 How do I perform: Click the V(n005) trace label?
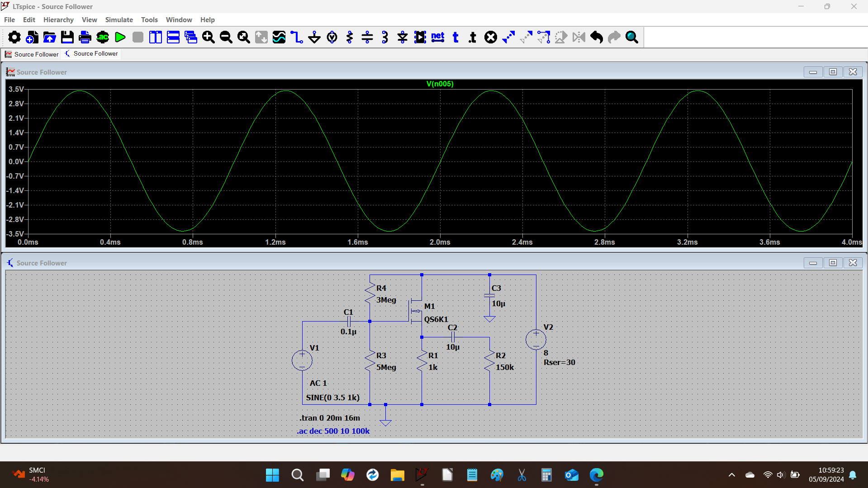tap(440, 84)
